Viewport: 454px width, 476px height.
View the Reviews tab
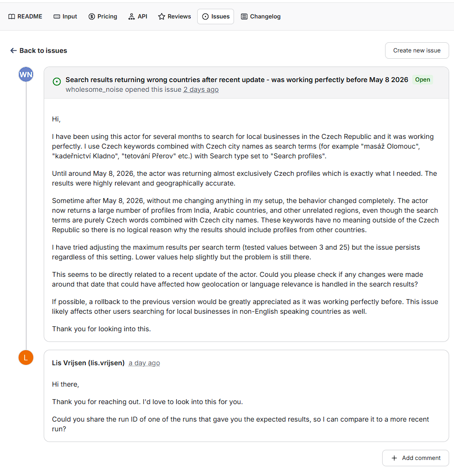[x=174, y=17]
